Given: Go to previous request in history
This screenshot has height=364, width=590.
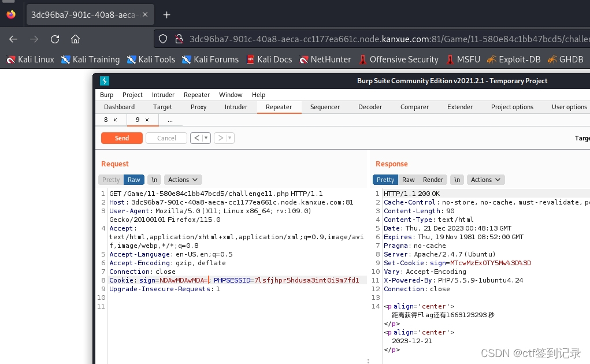Looking at the screenshot, I should coord(196,138).
